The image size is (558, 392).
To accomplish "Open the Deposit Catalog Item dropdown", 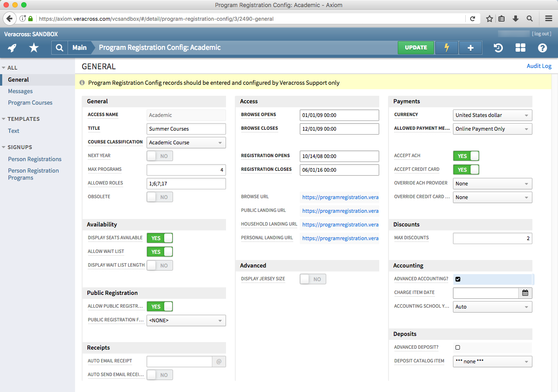I will tap(492, 361).
